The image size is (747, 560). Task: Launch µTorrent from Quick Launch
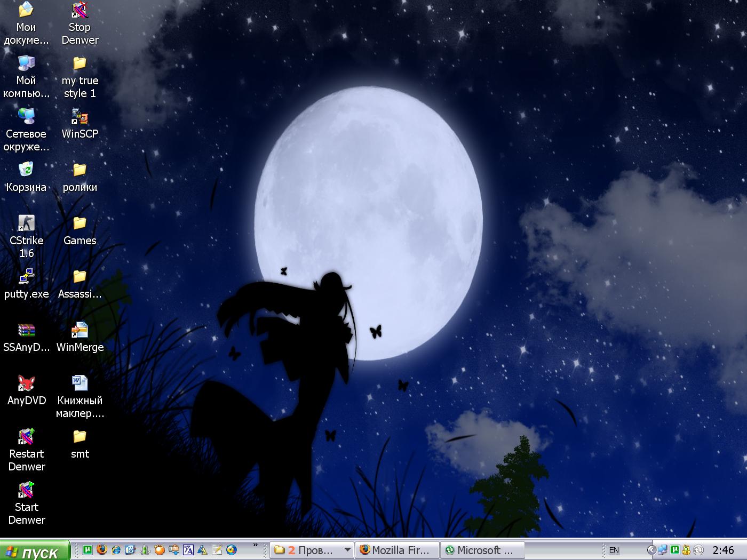[88, 550]
